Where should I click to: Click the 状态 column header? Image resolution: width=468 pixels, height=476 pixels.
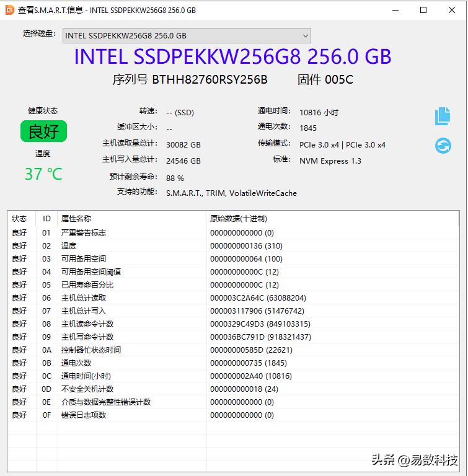click(x=20, y=219)
